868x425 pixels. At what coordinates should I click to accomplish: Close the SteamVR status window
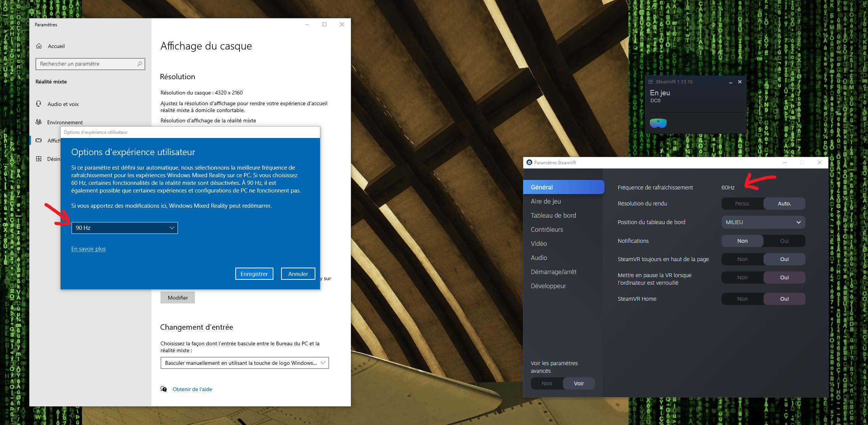pyautogui.click(x=740, y=82)
